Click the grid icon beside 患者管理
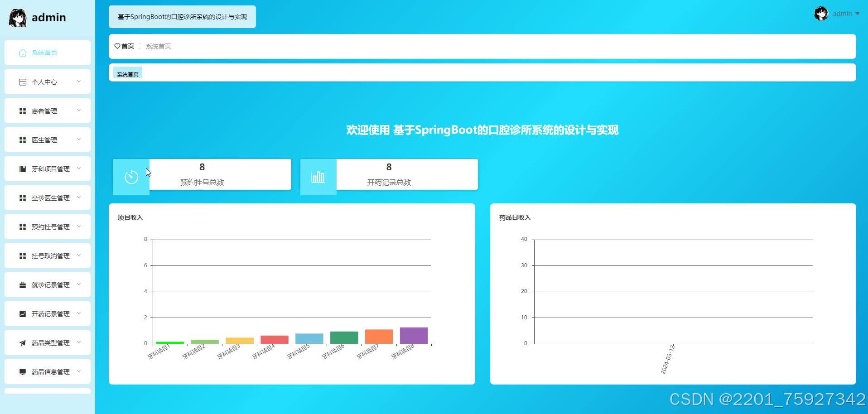This screenshot has width=868, height=414. (x=23, y=111)
